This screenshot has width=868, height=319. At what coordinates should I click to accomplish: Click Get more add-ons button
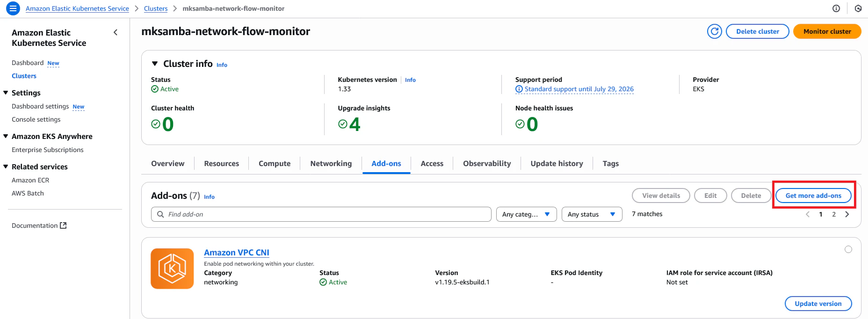click(813, 196)
